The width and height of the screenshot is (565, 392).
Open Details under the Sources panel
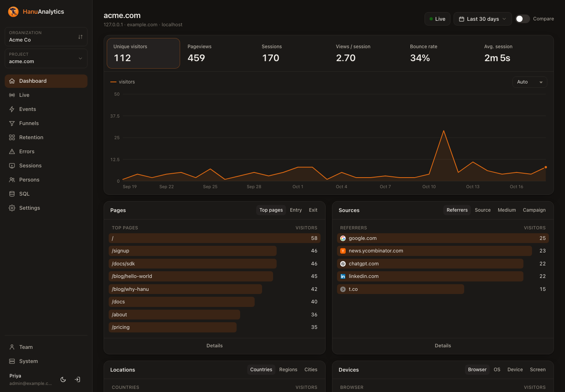(443, 346)
